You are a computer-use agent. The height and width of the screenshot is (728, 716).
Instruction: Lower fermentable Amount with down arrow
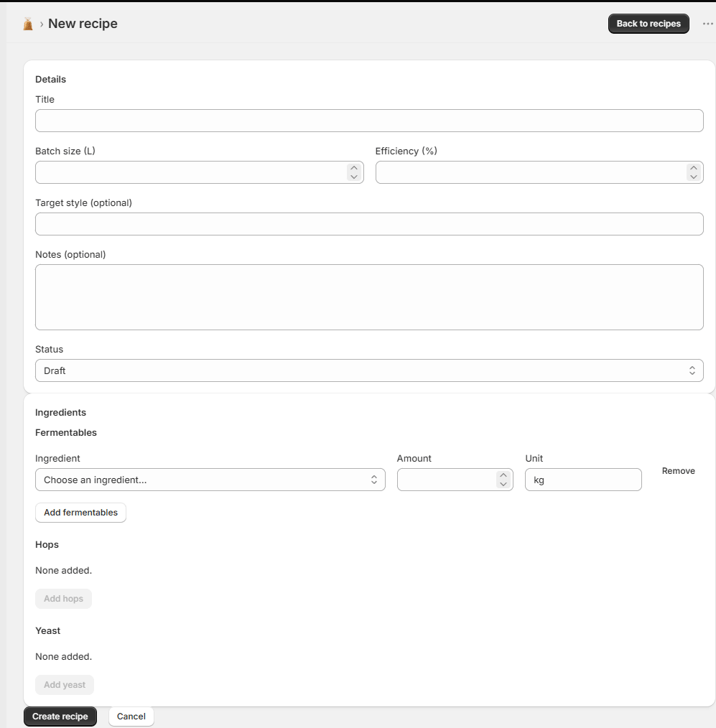[x=503, y=484]
